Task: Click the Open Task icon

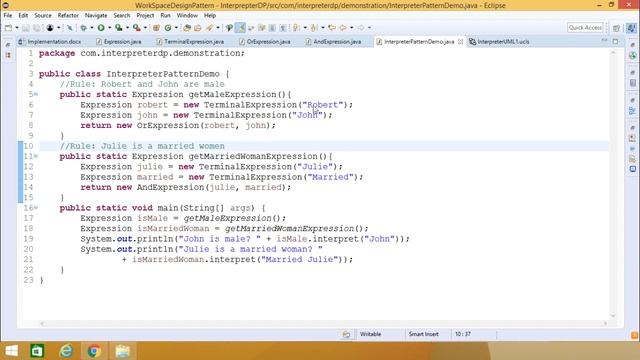Action: point(198,28)
